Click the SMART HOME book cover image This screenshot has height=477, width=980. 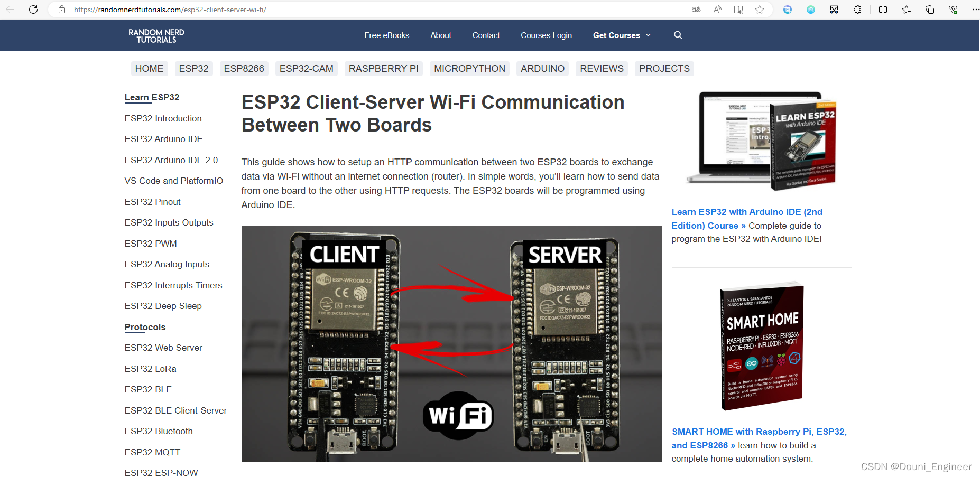point(762,346)
